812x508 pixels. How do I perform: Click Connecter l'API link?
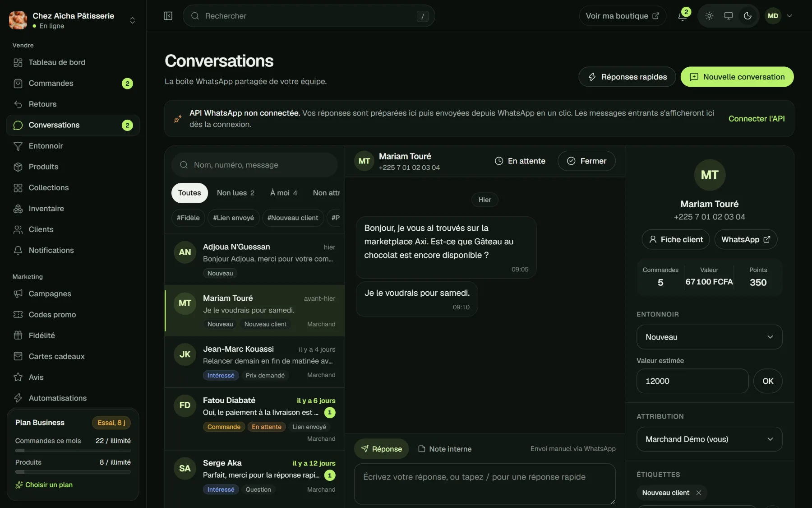(x=757, y=119)
